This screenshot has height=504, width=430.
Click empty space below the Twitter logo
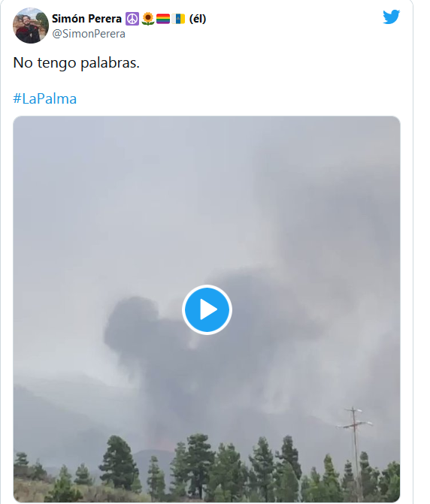(391, 65)
